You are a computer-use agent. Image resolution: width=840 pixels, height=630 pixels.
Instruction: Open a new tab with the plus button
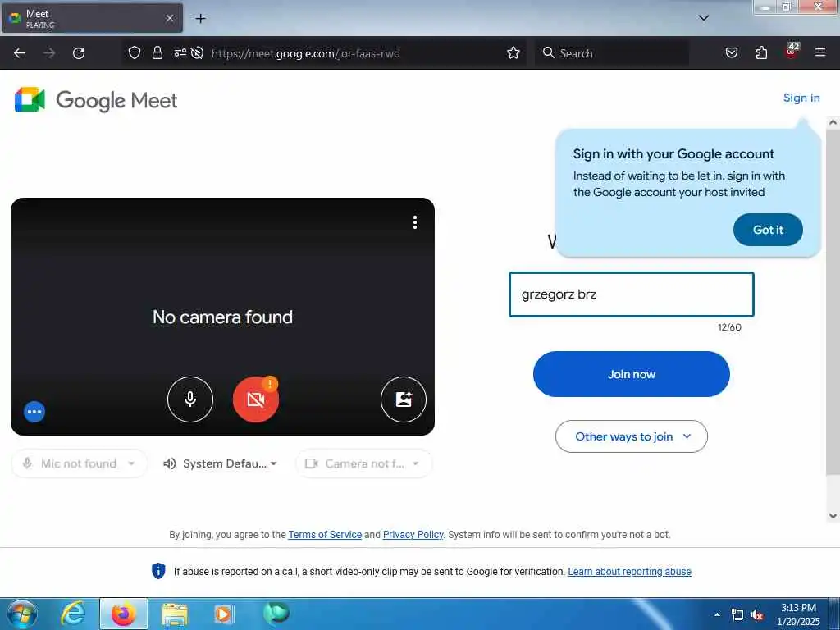tap(200, 19)
